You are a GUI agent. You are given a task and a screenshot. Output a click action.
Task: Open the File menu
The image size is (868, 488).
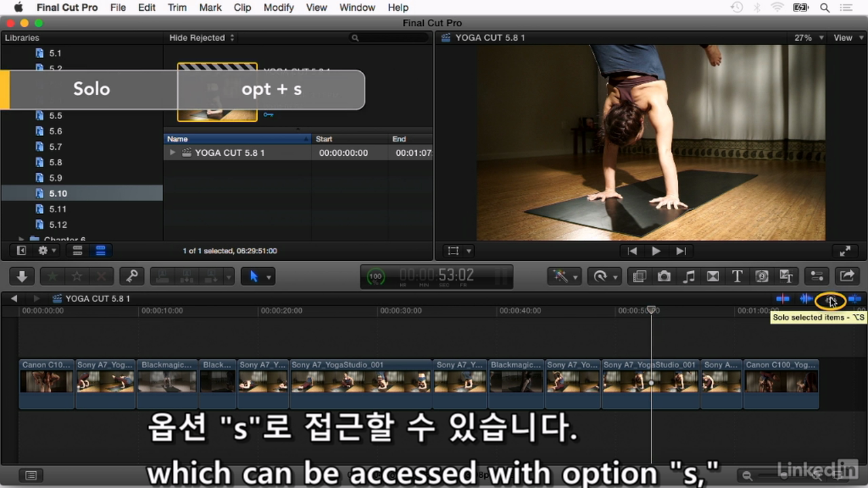click(x=118, y=7)
